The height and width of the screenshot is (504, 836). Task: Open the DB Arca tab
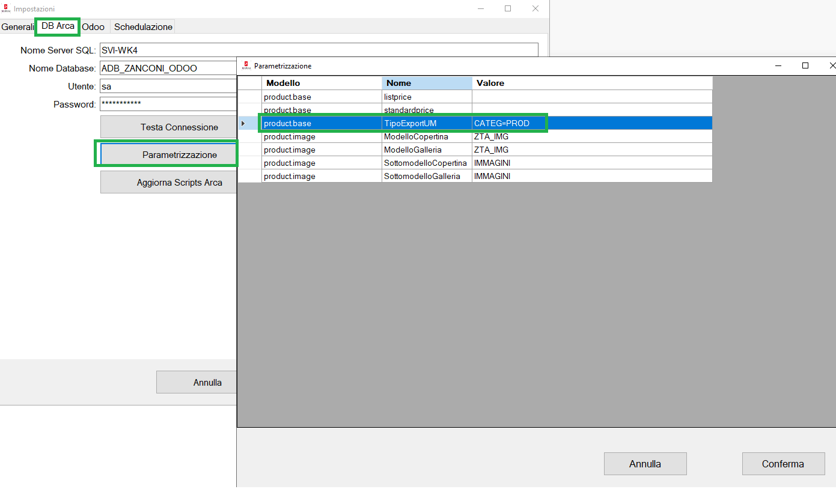click(58, 26)
